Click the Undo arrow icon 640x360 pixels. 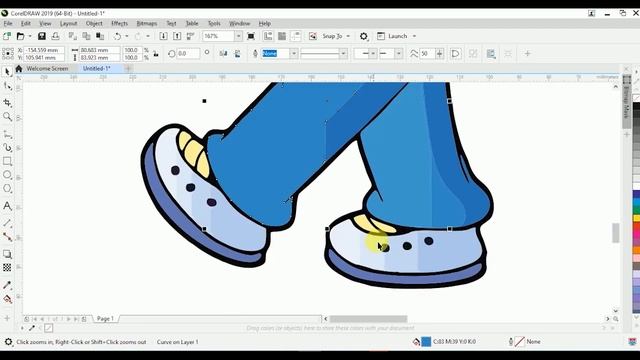[117, 36]
